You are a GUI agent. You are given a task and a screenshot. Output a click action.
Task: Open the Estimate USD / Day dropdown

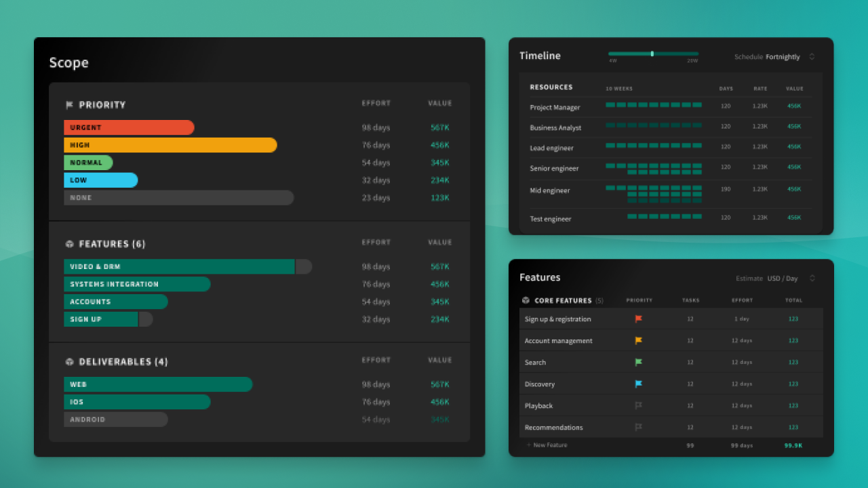click(776, 279)
